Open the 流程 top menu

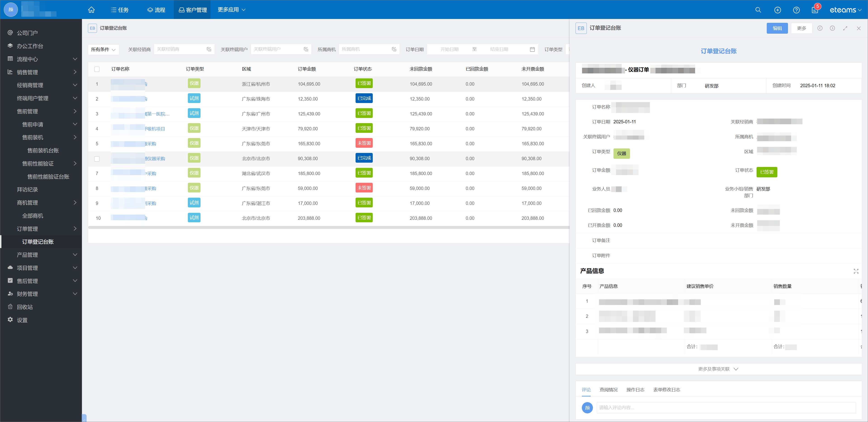156,10
